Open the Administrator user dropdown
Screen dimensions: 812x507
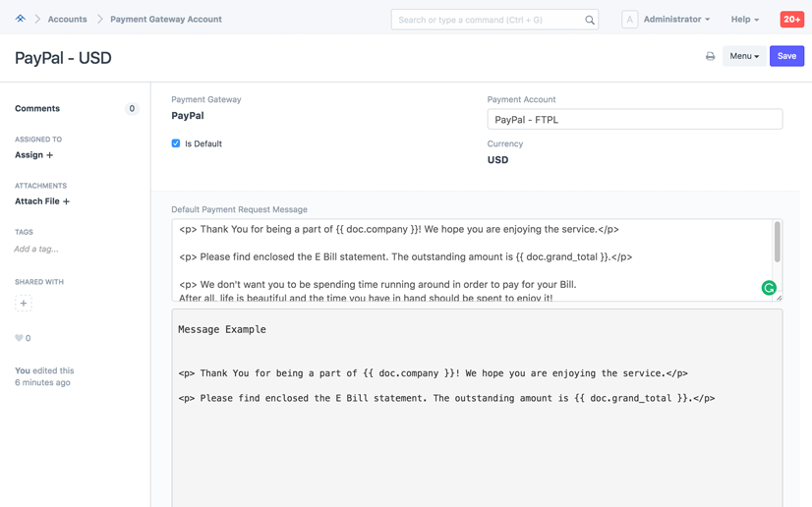click(675, 19)
